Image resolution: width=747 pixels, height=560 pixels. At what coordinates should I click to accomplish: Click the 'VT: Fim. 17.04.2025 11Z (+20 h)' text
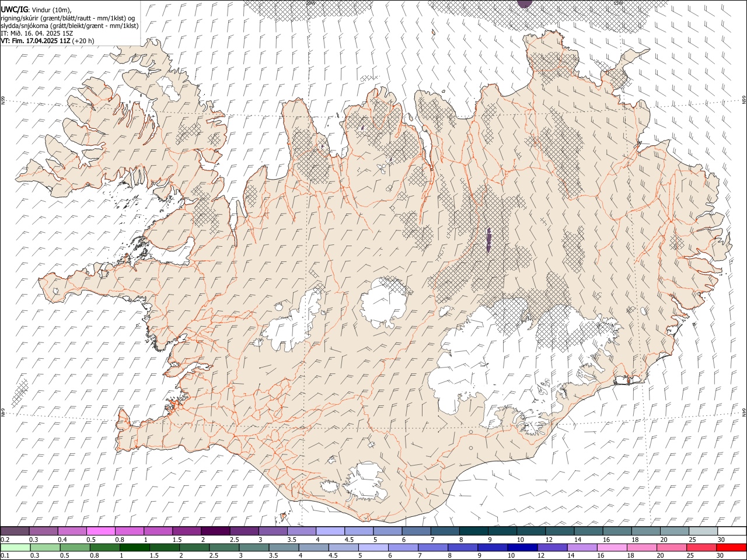pos(47,41)
